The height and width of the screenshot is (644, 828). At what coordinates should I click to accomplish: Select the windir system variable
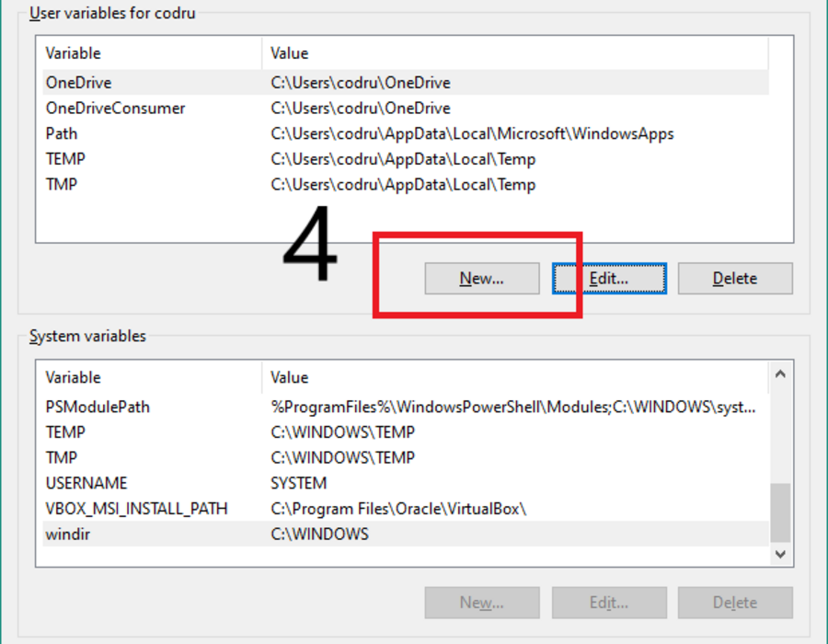click(x=406, y=534)
